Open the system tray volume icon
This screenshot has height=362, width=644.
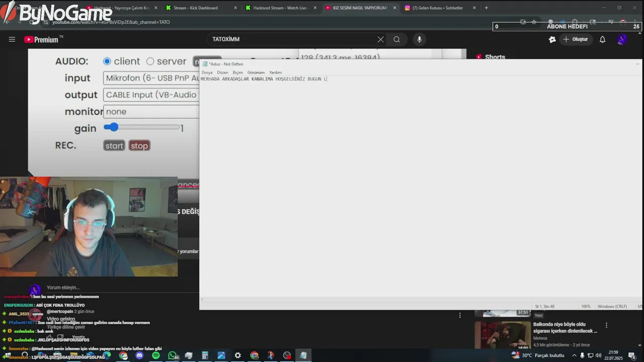coord(598,355)
